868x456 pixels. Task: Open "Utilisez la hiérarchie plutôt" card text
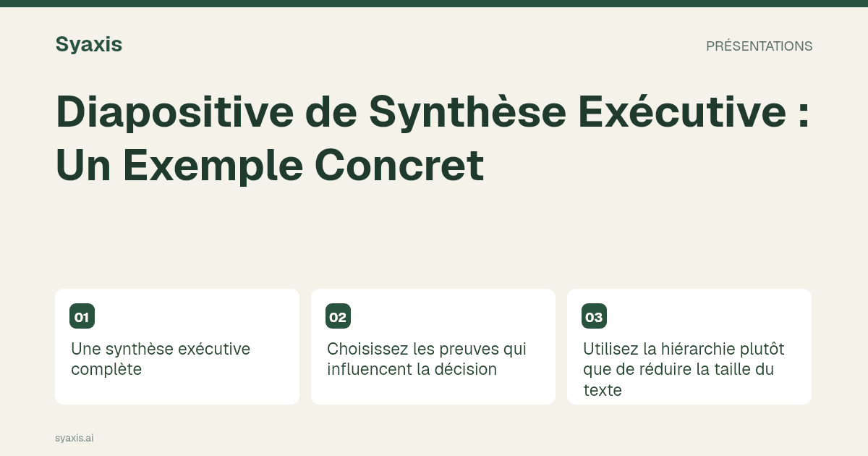(684, 369)
